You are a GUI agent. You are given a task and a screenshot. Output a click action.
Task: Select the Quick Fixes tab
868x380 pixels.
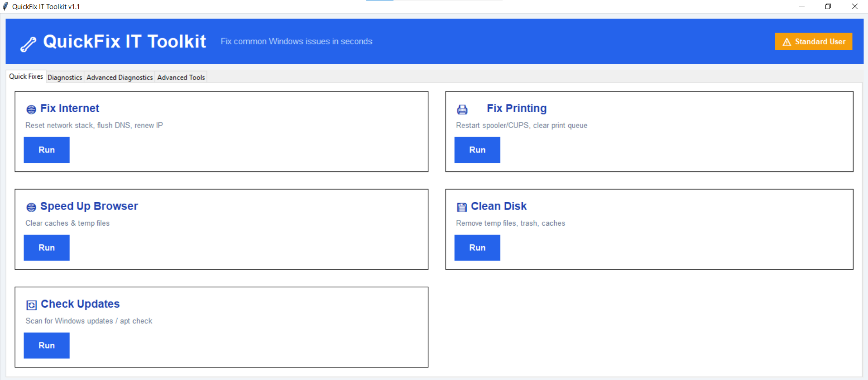coord(26,76)
